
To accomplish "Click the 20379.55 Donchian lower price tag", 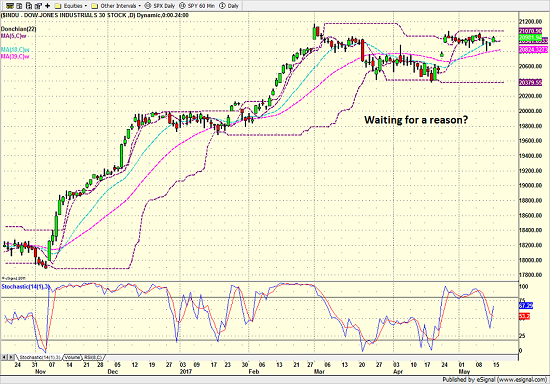I will pos(530,82).
